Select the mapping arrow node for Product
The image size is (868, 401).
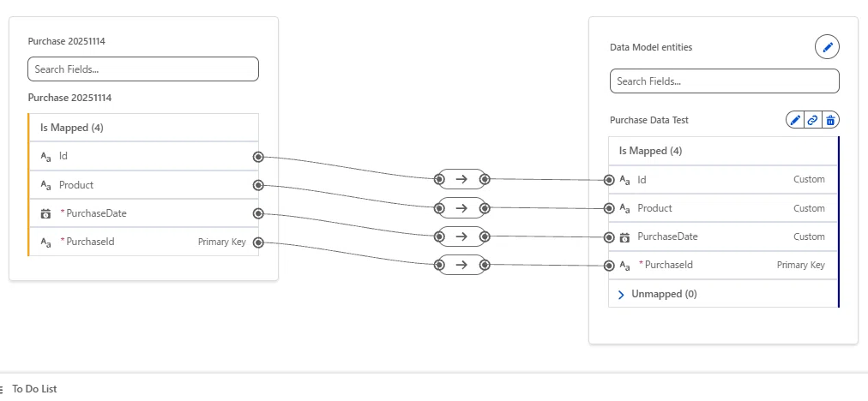[461, 208]
